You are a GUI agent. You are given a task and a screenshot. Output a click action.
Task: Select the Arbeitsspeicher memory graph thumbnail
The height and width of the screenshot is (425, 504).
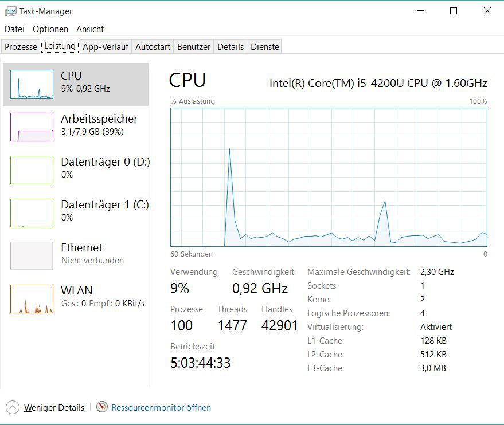tap(32, 127)
